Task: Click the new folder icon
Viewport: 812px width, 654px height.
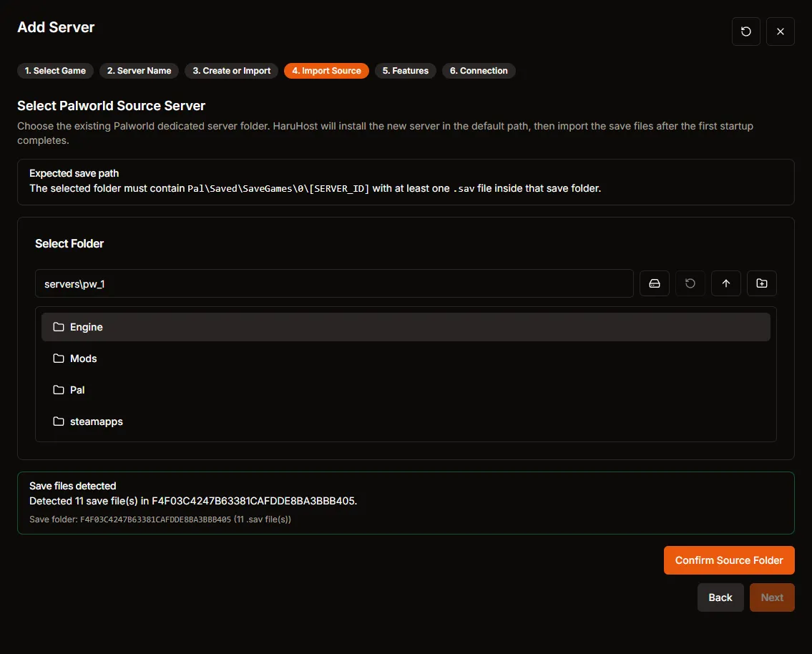Action: tap(761, 283)
